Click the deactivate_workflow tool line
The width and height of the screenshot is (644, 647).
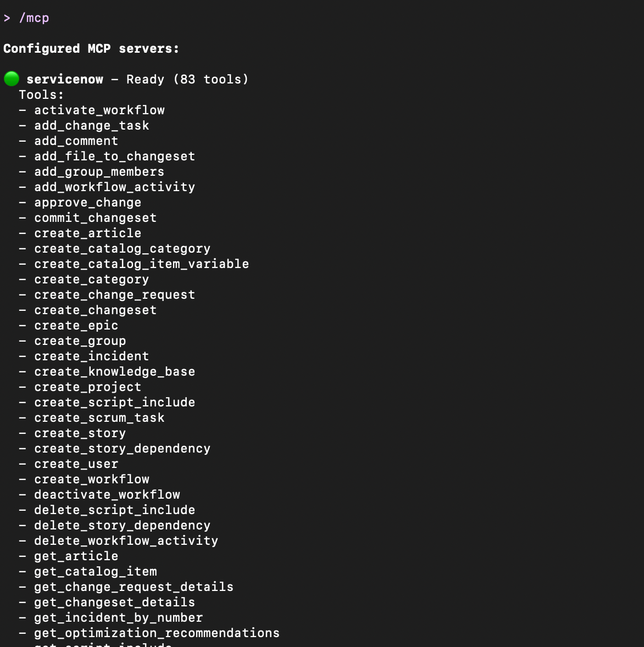tap(107, 495)
